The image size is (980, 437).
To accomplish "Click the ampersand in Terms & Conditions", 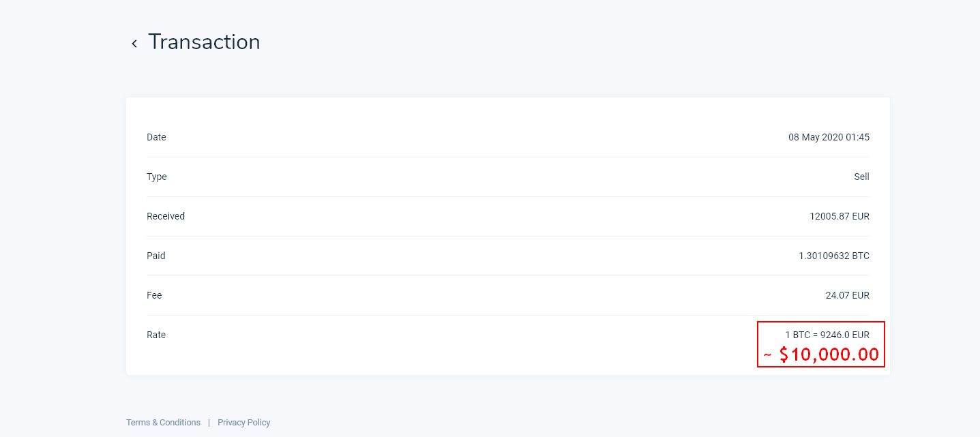I will [155, 423].
